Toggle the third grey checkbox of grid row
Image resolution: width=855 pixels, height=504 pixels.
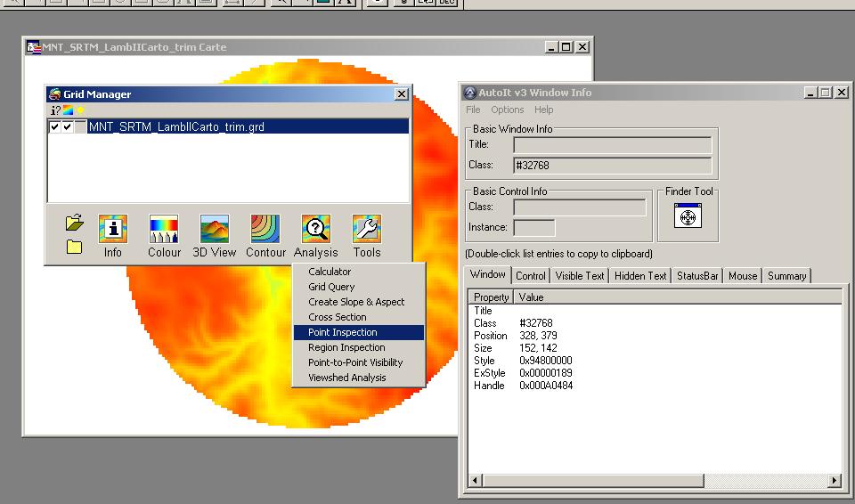[x=81, y=127]
